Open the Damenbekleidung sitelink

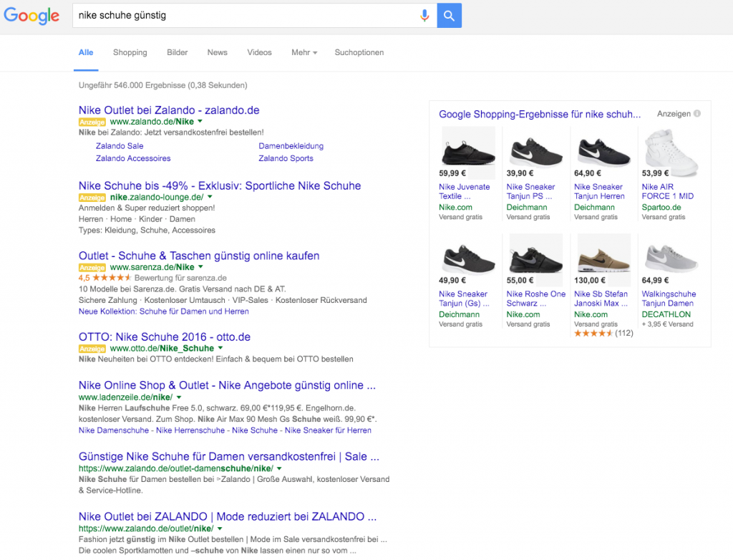(x=291, y=146)
